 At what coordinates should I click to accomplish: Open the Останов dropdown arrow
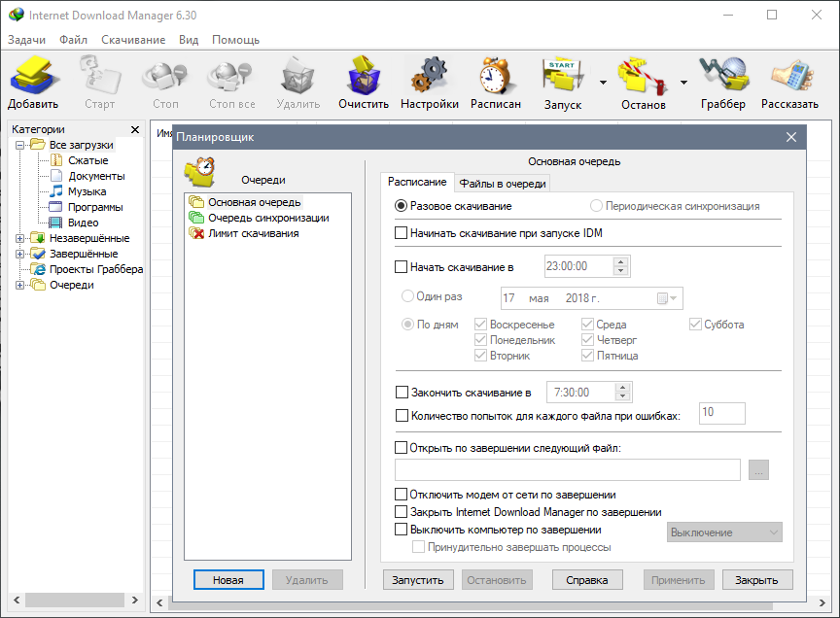(684, 83)
